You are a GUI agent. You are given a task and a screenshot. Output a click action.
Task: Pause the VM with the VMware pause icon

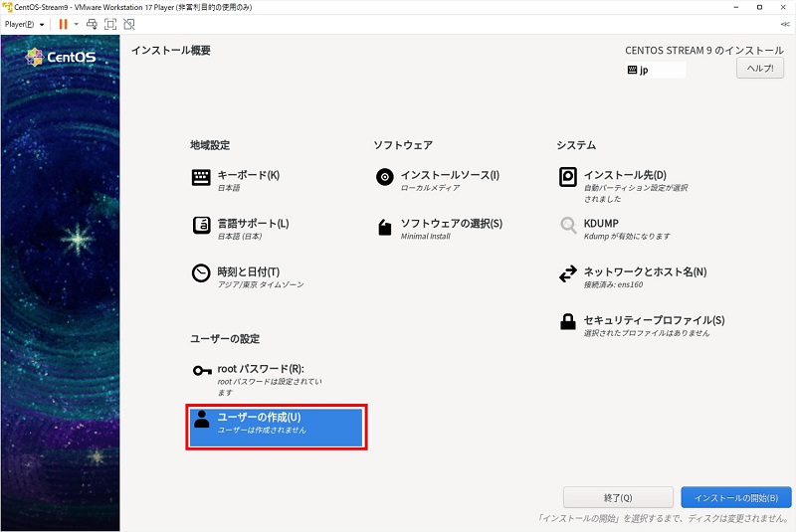63,24
